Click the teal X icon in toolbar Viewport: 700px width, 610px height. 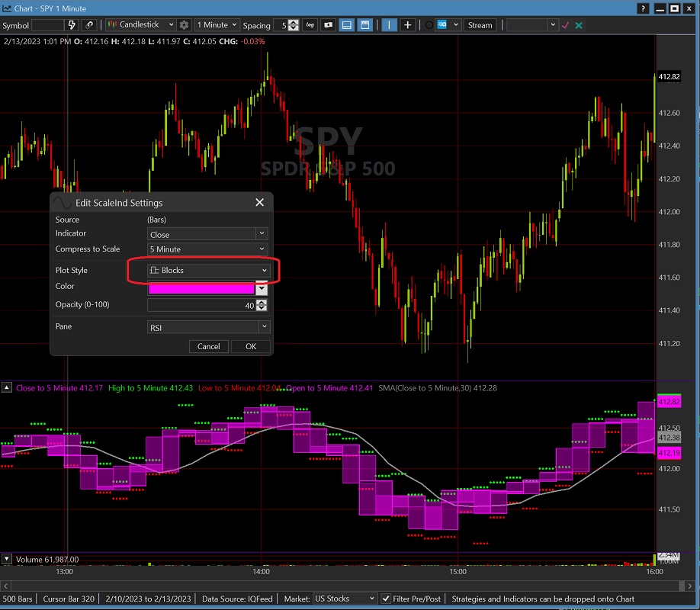[x=579, y=25]
